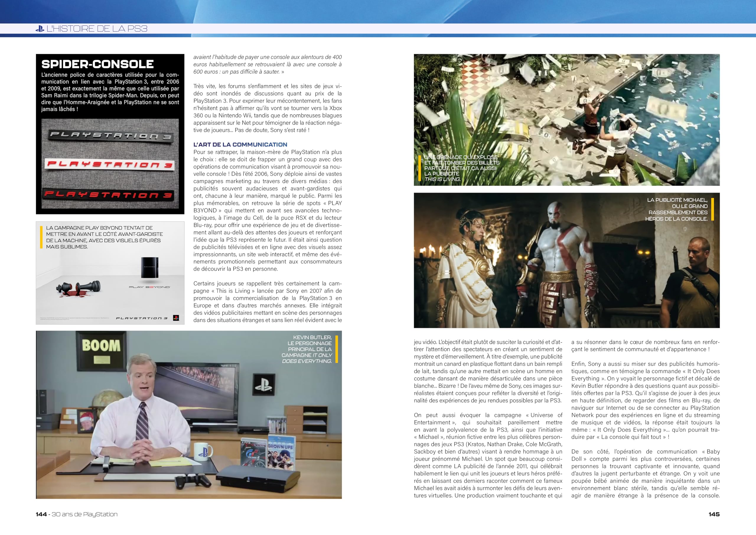The width and height of the screenshot is (756, 535).
Task: Click the paragraph starting "De son côté, l'opération"
Action: pyautogui.click(x=645, y=473)
